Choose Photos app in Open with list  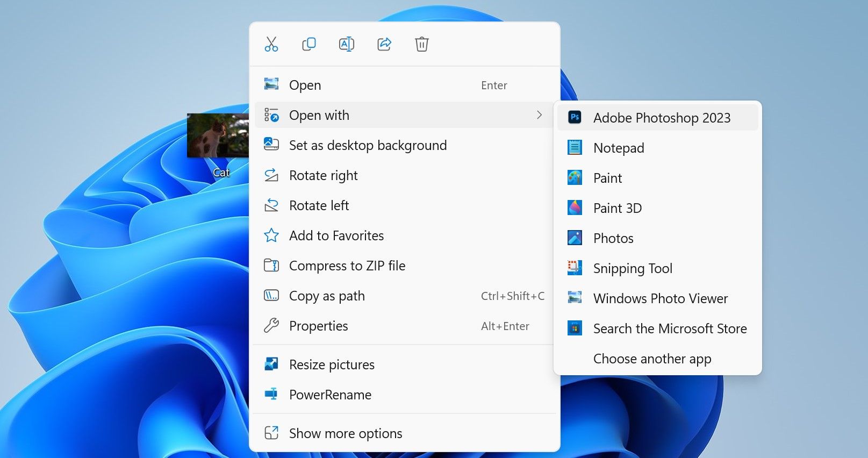(x=613, y=238)
